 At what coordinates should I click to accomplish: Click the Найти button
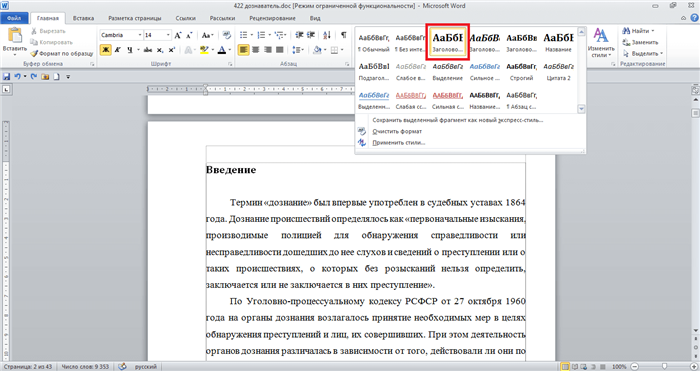tap(638, 31)
